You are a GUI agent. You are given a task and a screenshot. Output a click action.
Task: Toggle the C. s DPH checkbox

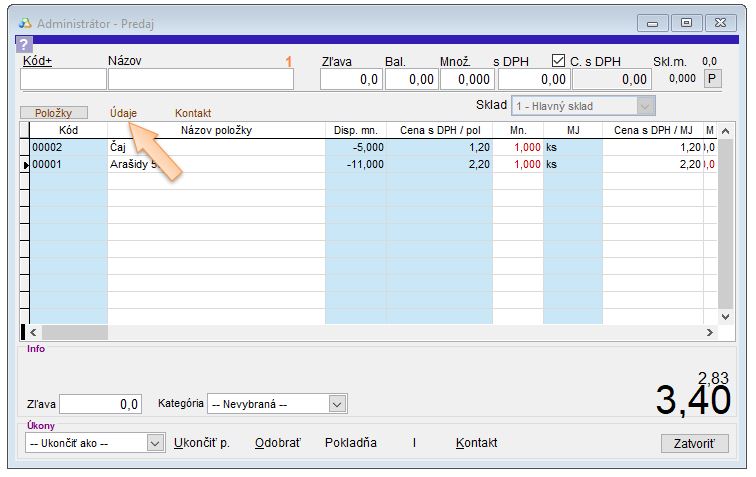click(x=559, y=61)
